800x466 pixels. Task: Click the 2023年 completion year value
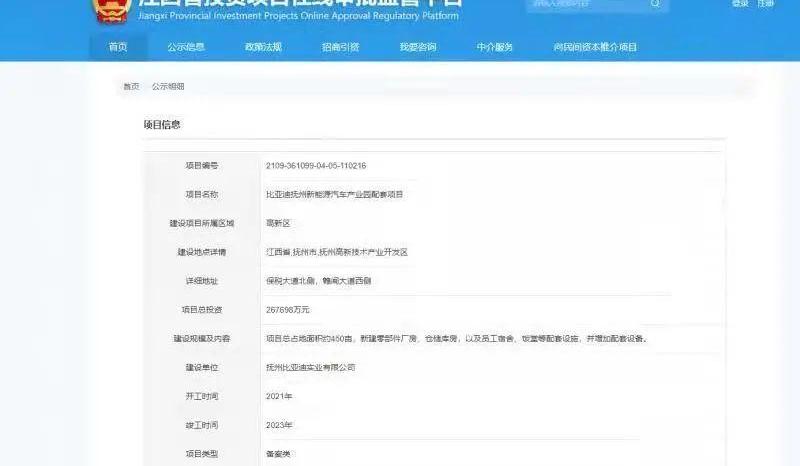[x=279, y=425]
